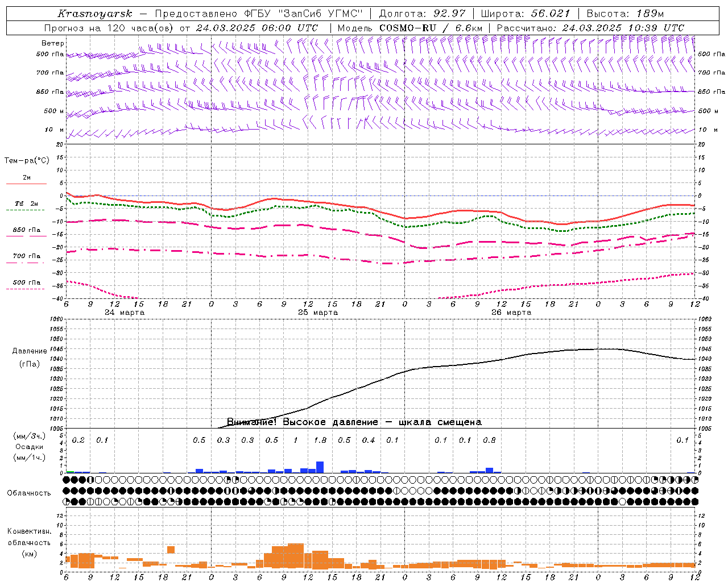This screenshot has width=728, height=582.
Task: Click 'Прогноз на 120 часа(ов)' forecast text
Action: point(109,28)
